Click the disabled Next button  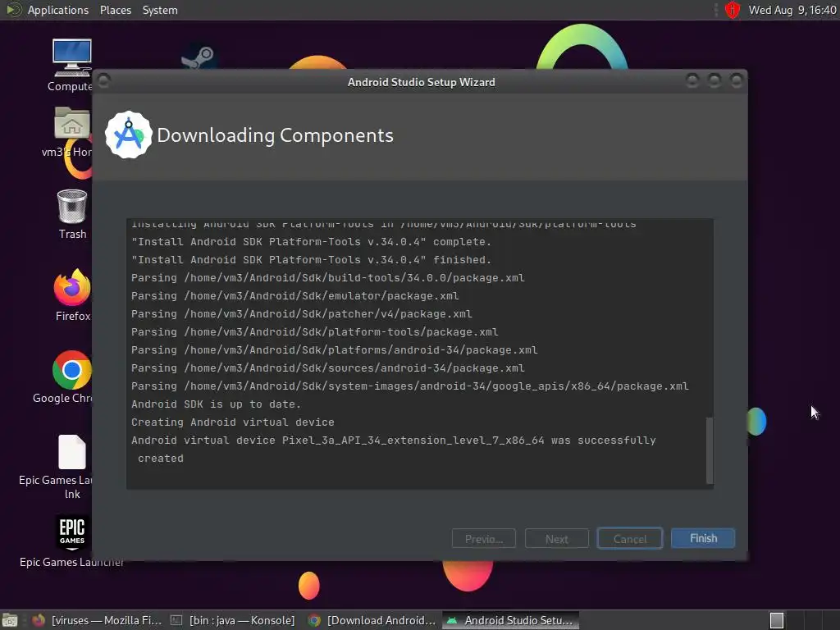557,538
